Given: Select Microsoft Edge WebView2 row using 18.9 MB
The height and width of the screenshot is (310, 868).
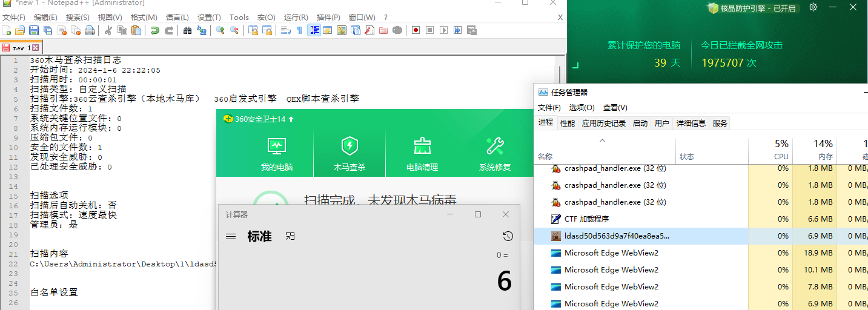Looking at the screenshot, I should (701, 252).
